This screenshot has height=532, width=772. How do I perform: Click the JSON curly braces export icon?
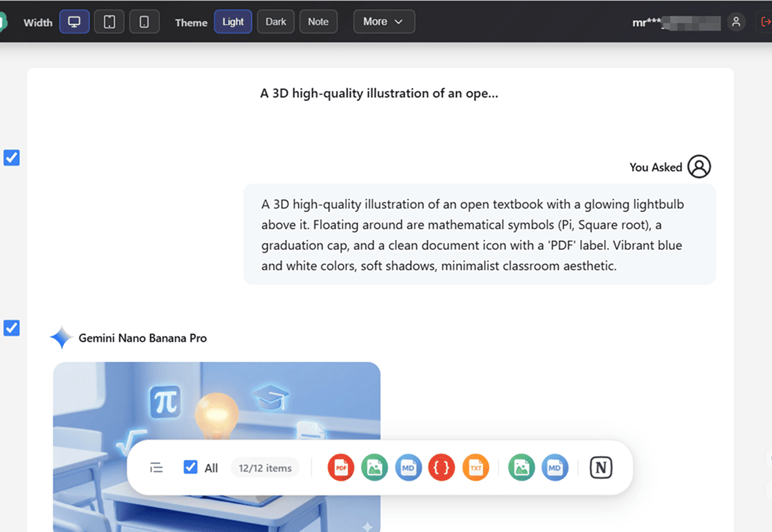(441, 467)
